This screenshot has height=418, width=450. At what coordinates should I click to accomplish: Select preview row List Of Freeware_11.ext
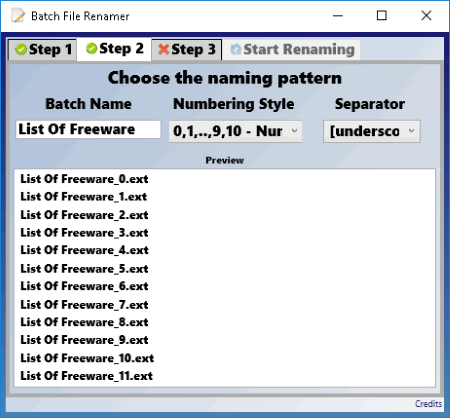86,376
